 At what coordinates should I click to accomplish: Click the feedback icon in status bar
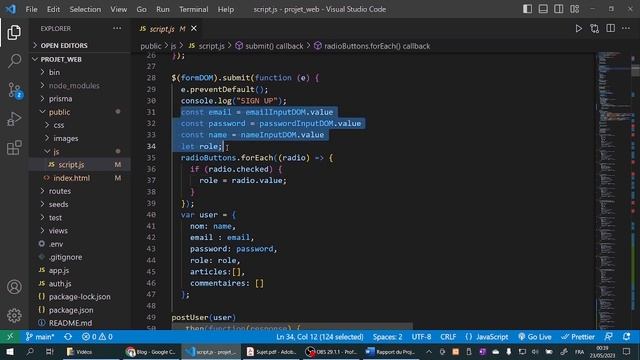608,337
